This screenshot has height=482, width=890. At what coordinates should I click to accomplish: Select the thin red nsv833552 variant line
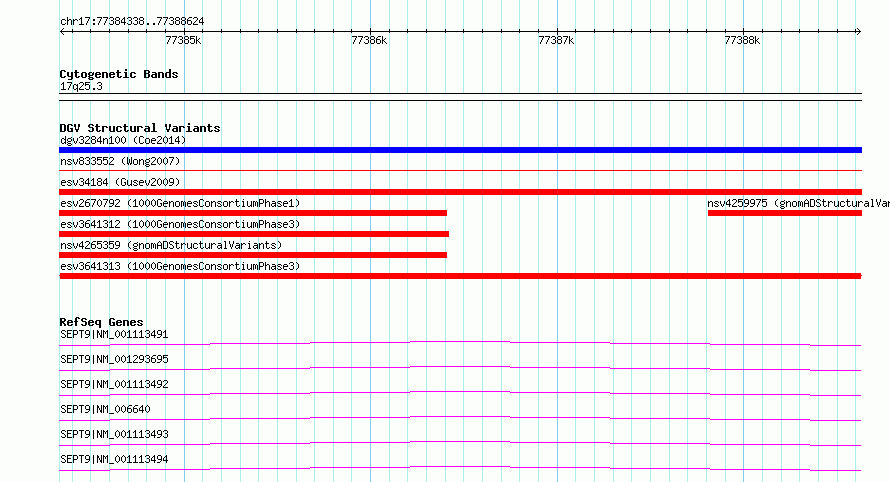click(460, 170)
